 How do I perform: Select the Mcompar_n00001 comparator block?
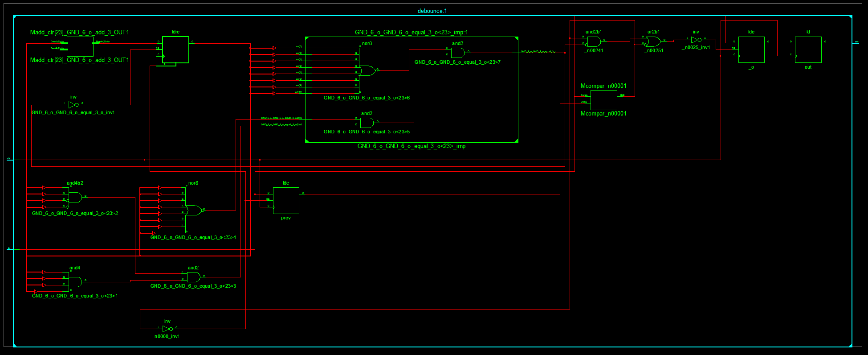tap(603, 100)
